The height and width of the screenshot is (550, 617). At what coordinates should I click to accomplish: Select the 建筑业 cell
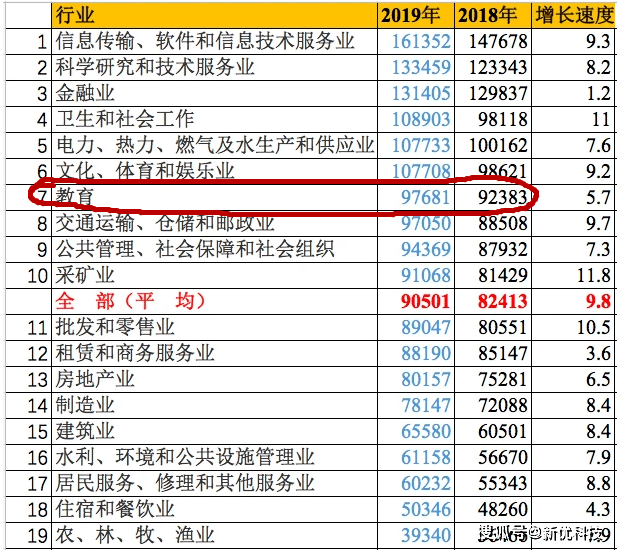(214, 431)
